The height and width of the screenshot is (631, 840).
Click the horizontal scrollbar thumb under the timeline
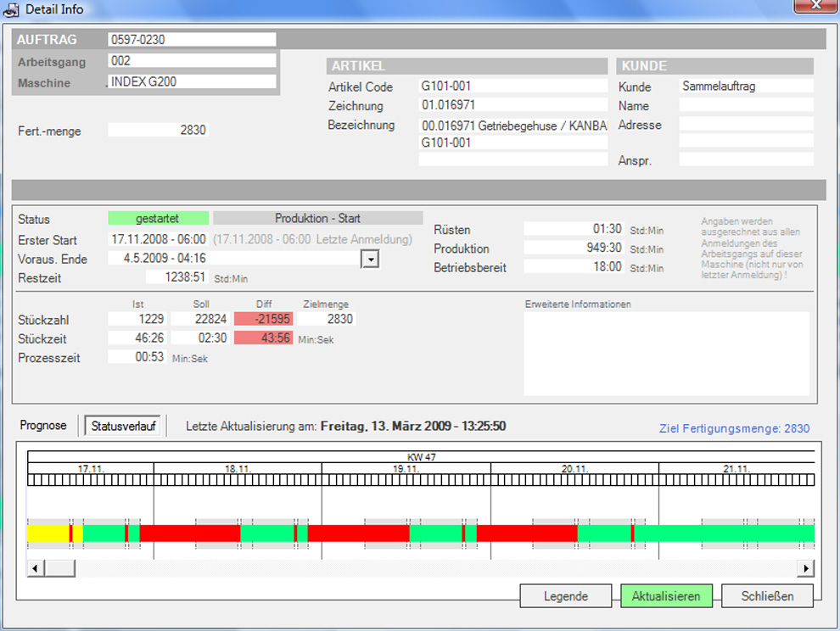[59, 567]
